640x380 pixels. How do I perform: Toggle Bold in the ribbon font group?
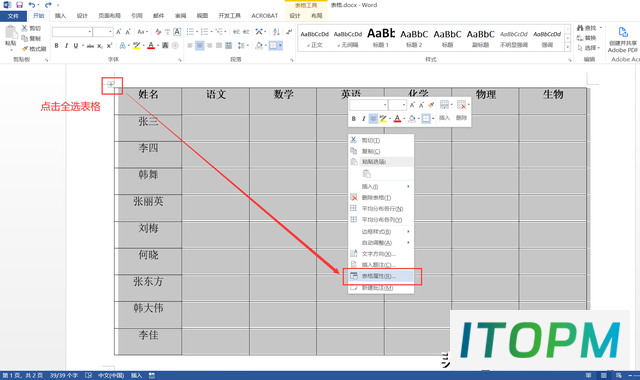click(56, 46)
